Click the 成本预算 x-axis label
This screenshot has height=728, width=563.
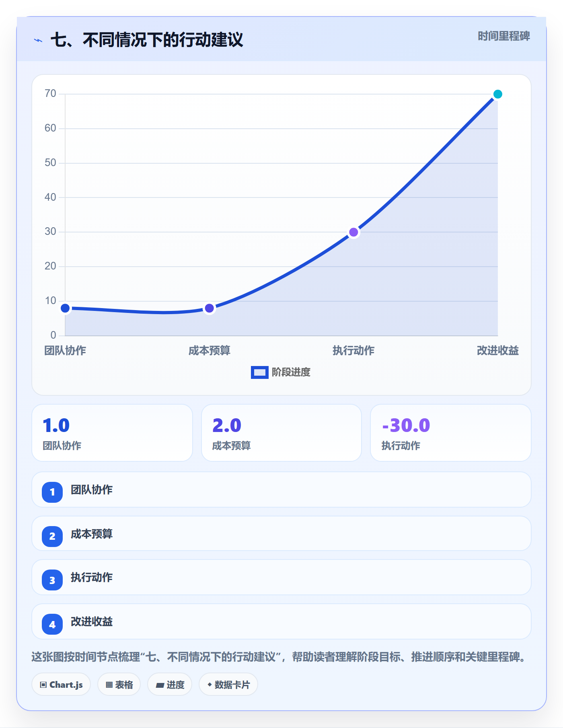pyautogui.click(x=210, y=351)
